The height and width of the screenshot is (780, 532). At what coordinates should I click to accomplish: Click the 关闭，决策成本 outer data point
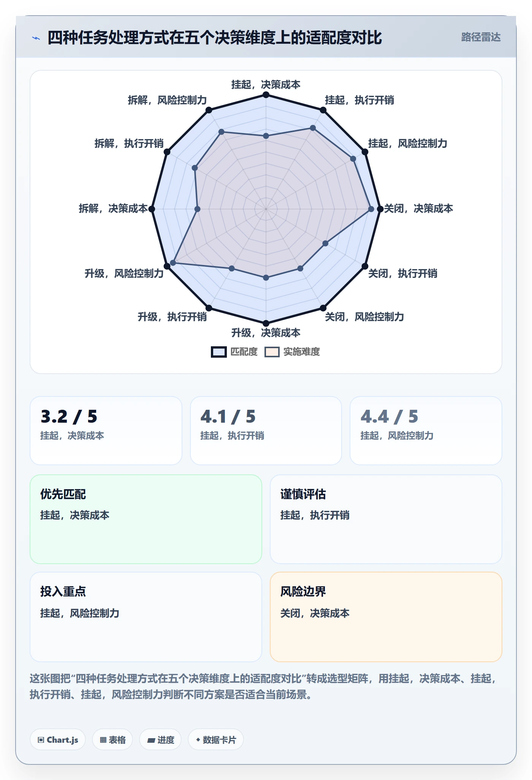click(380, 209)
